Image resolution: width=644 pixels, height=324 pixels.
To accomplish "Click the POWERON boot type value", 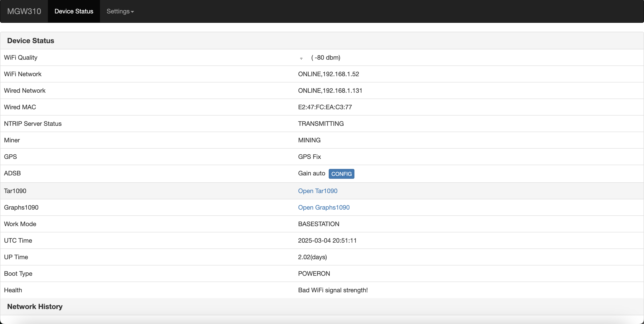I will pos(314,274).
